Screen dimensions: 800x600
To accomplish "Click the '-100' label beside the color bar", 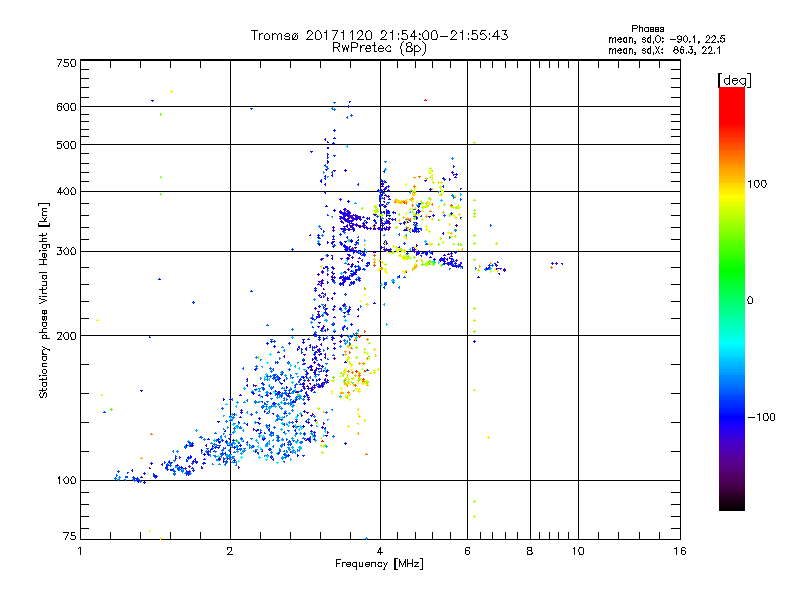I will point(762,417).
